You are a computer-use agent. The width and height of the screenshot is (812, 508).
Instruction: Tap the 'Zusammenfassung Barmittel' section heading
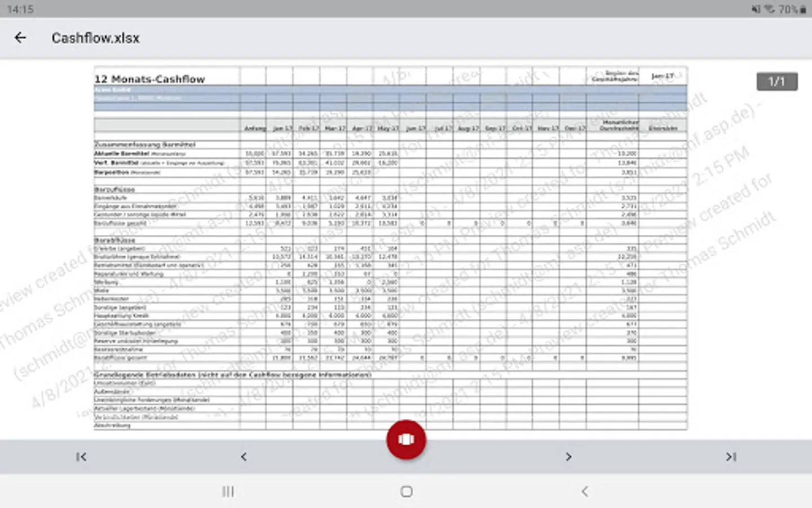point(144,144)
